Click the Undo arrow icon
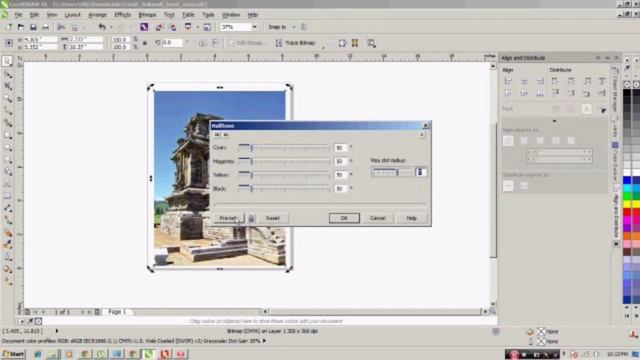640x360 pixels. coord(102,27)
